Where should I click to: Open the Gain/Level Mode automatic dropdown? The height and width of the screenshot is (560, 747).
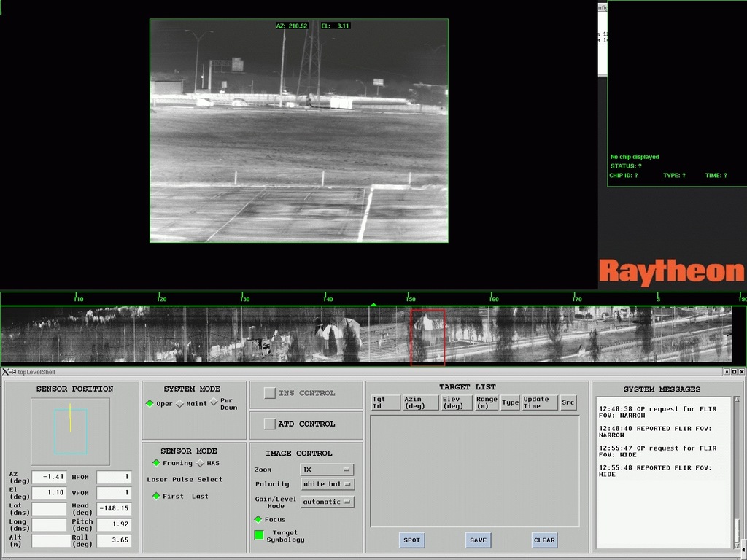327,502
